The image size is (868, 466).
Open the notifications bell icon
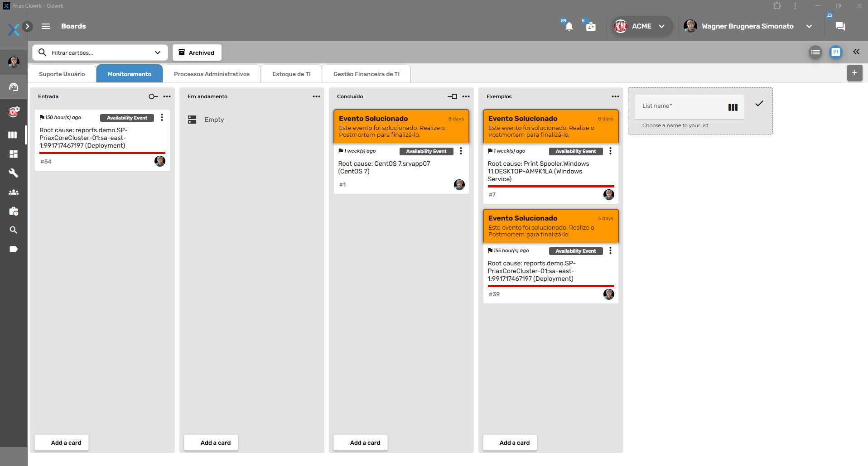click(569, 26)
